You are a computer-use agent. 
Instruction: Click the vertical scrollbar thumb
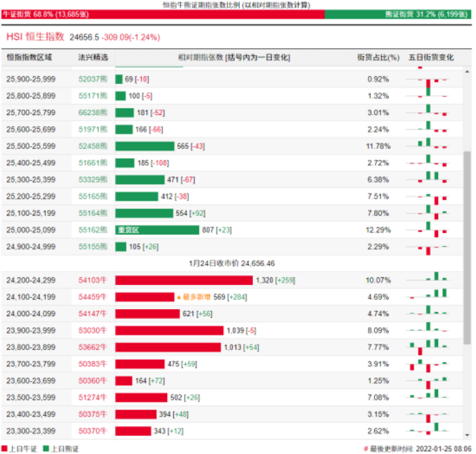click(467, 247)
